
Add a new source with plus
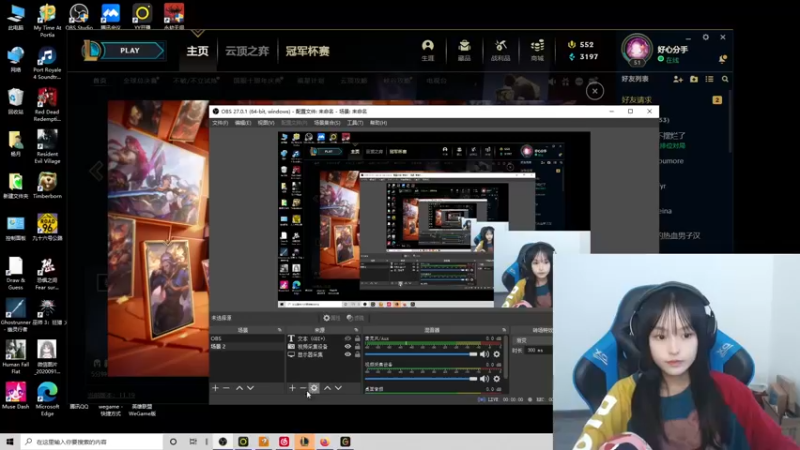click(292, 388)
